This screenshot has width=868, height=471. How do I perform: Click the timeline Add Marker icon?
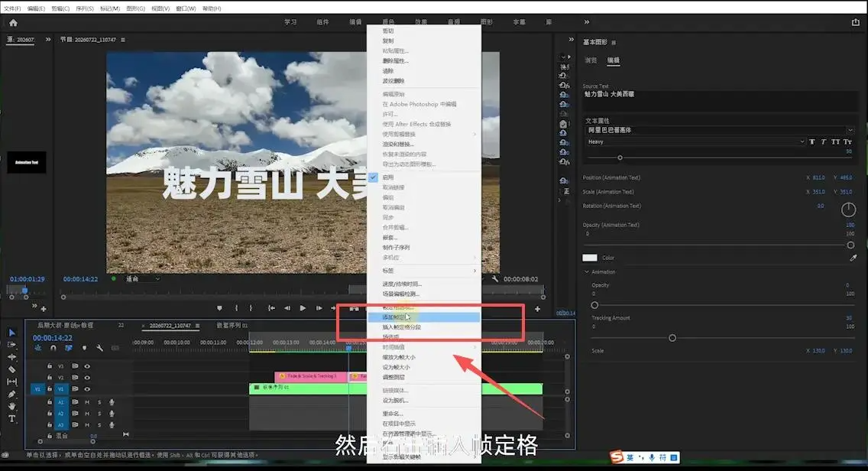84,348
